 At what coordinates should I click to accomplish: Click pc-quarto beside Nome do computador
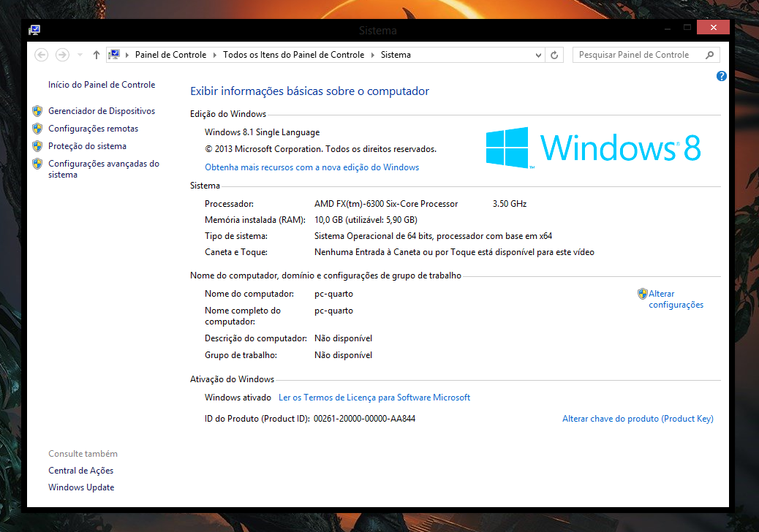[333, 294]
